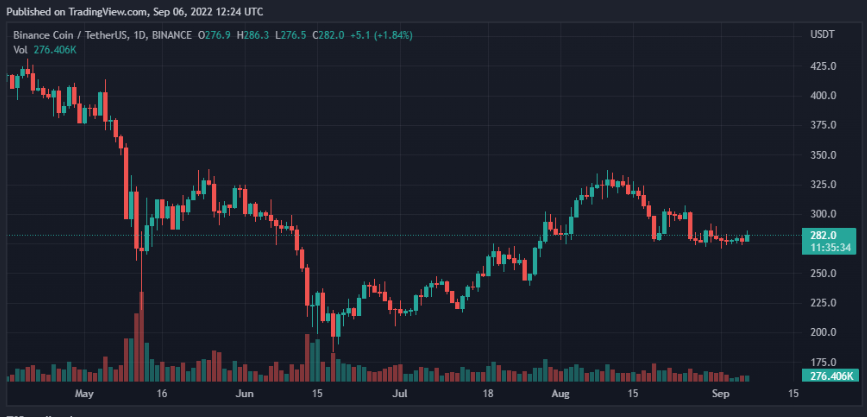Click the Published on TradingView.com text
This screenshot has width=867, height=417.
point(68,11)
